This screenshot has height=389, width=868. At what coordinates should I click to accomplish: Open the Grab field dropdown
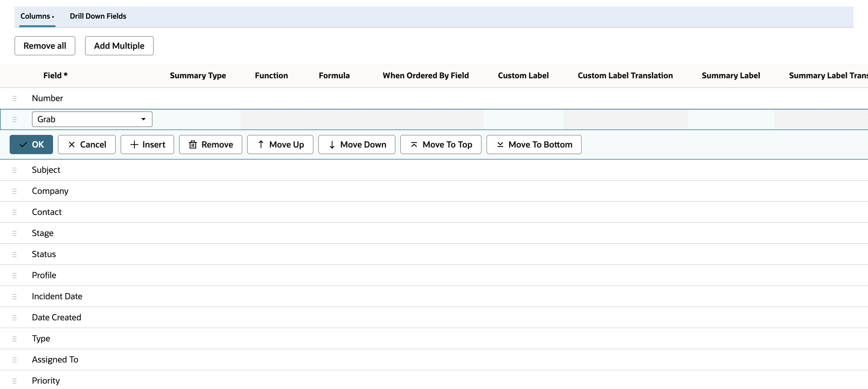point(92,119)
